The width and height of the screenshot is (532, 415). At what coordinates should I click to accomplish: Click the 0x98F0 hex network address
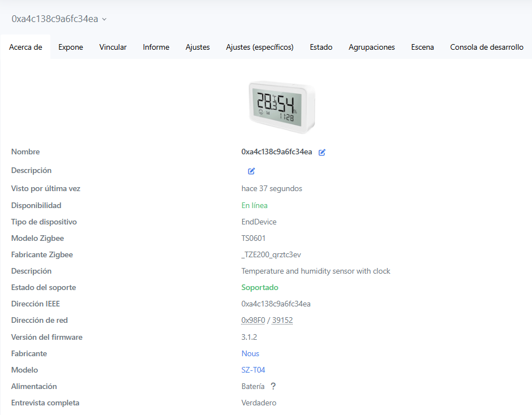[253, 320]
